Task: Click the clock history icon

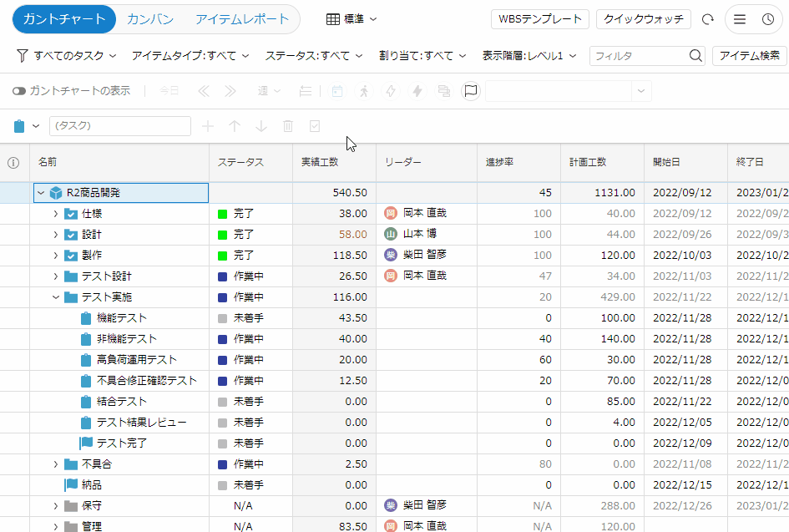Action: click(767, 19)
